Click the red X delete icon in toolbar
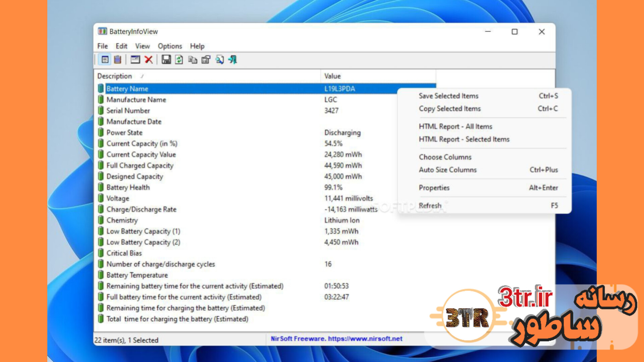644x362 pixels. pyautogui.click(x=149, y=60)
